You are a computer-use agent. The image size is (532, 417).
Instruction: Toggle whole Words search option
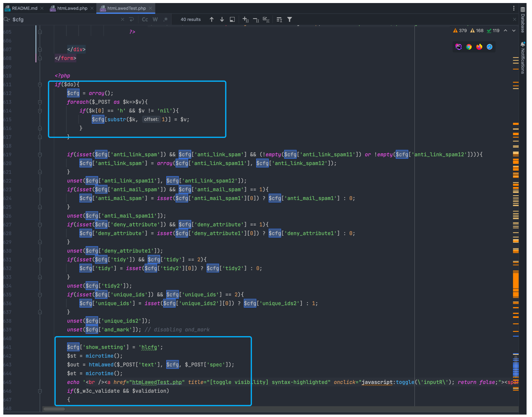155,19
